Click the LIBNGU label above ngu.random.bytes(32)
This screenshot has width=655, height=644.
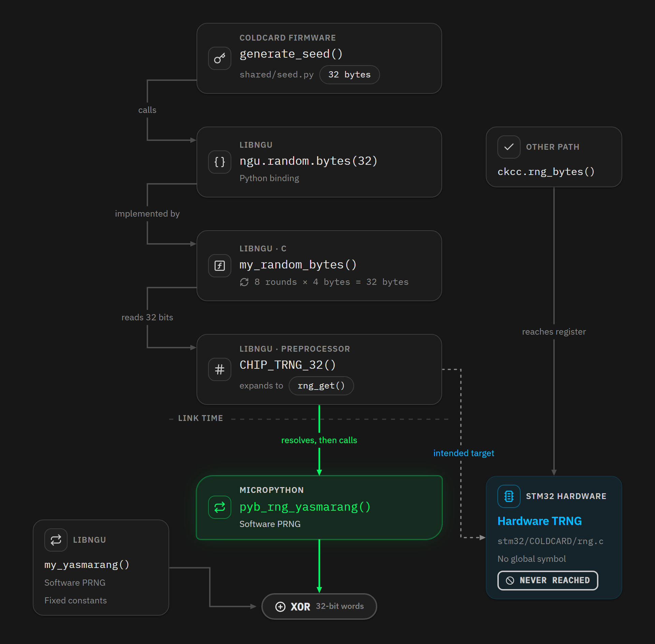point(256,145)
